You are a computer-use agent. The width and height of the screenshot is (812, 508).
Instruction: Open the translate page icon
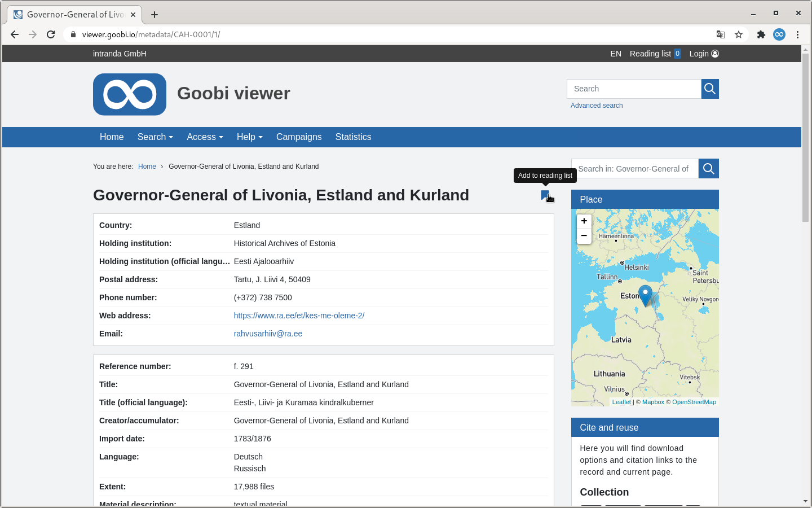tap(721, 34)
